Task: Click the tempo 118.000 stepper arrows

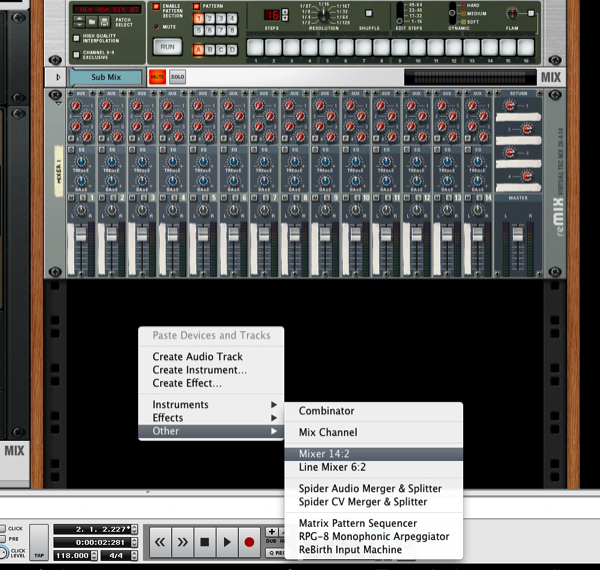Action: [94, 555]
